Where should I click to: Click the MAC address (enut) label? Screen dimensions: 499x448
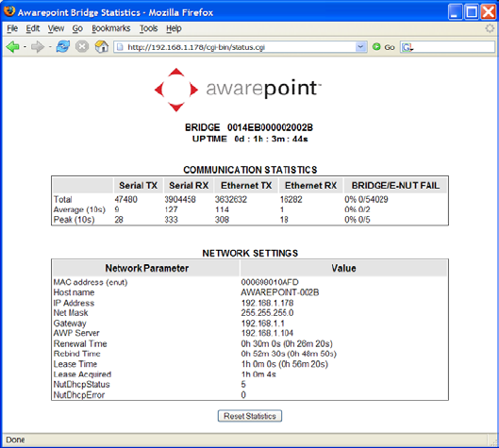[x=91, y=282]
